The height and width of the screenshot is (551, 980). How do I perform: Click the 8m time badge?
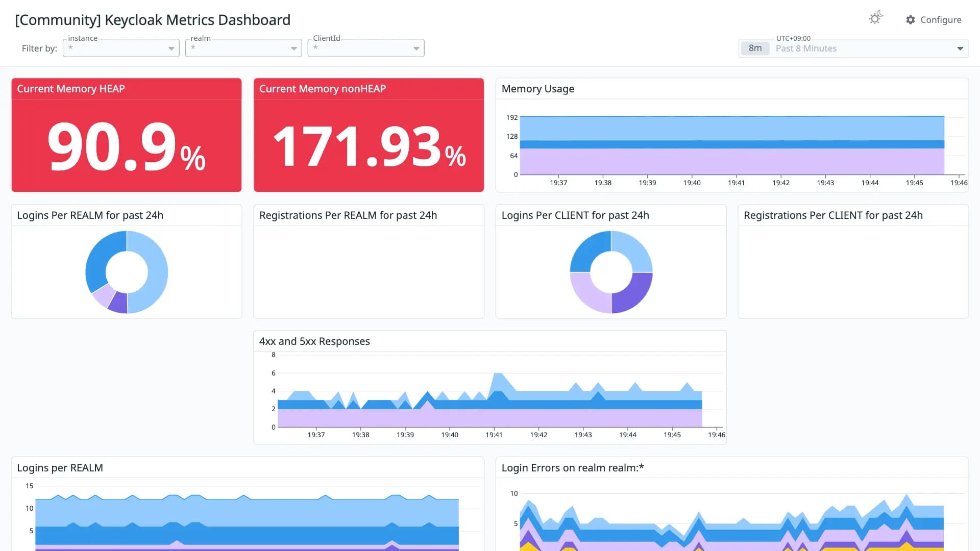pos(755,48)
